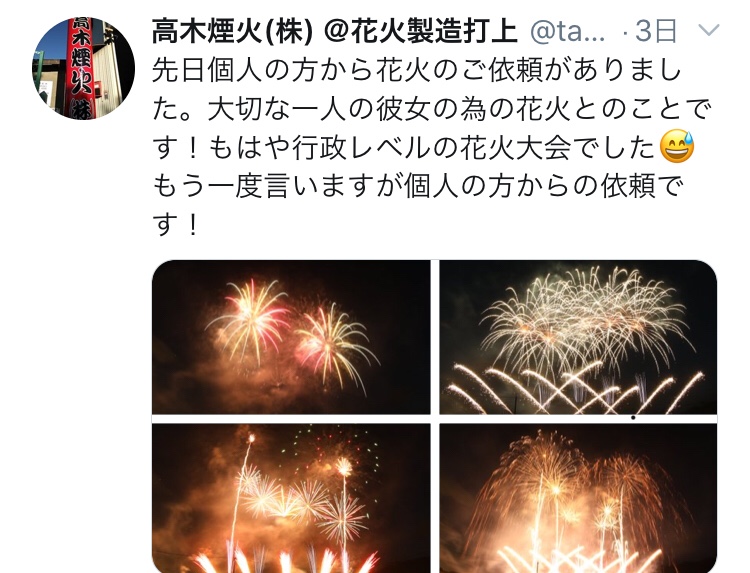Viewport: 750px width, 573px height.
Task: View the top-right white fireworks photo
Action: tap(578, 337)
